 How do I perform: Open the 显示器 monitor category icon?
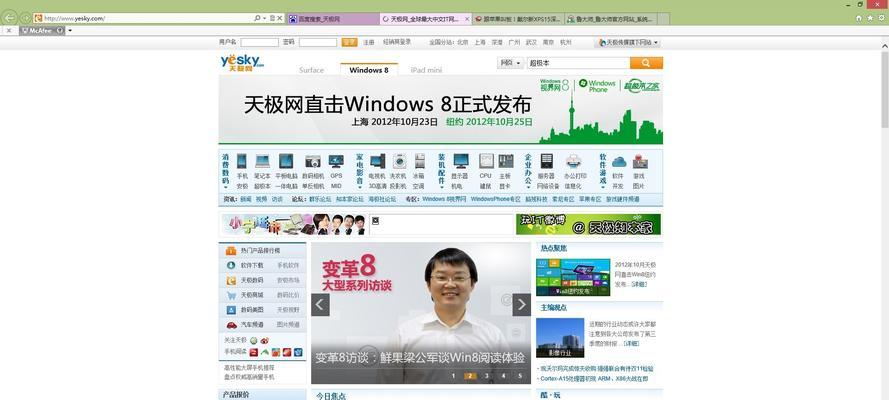point(461,161)
